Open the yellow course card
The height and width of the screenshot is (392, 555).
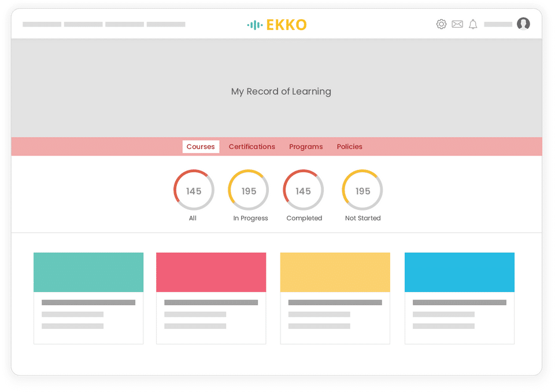(335, 298)
